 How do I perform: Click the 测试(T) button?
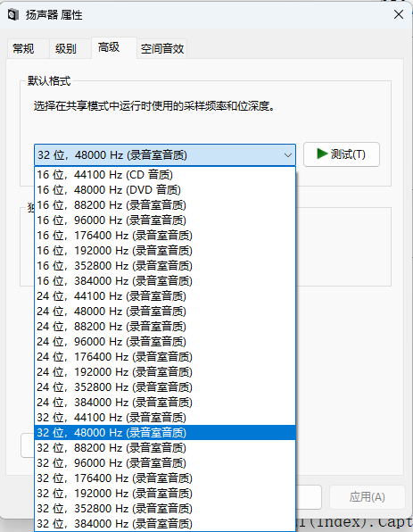tap(341, 154)
